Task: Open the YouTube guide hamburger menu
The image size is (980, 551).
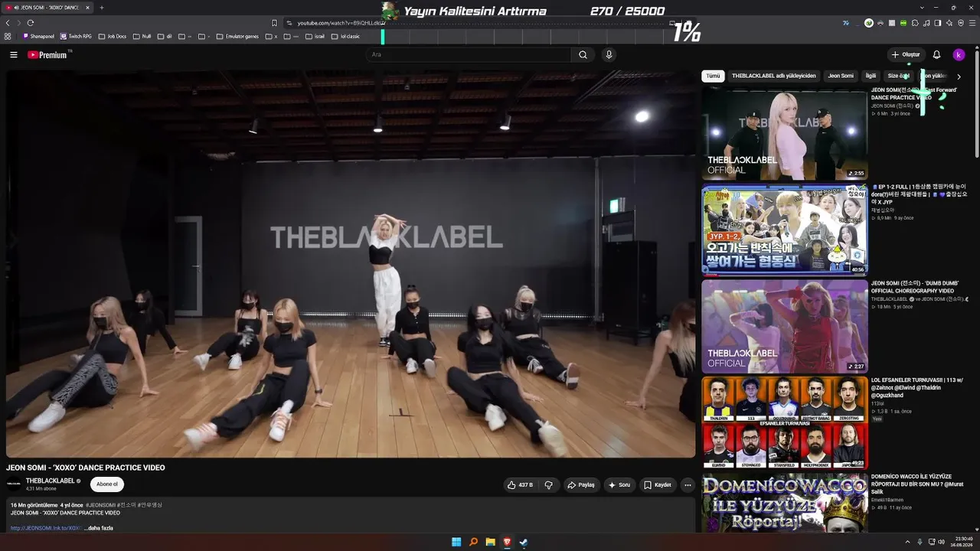Action: (14, 55)
